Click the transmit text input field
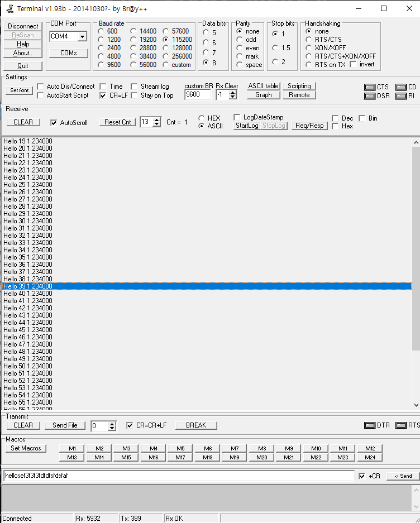This screenshot has width=420, height=523. point(179,476)
